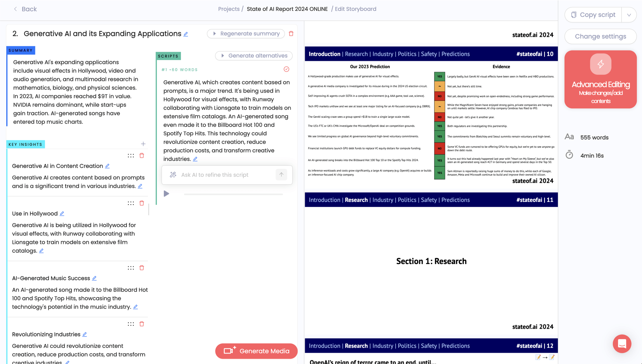
Task: Click the audio progress bar track
Action: click(233, 194)
